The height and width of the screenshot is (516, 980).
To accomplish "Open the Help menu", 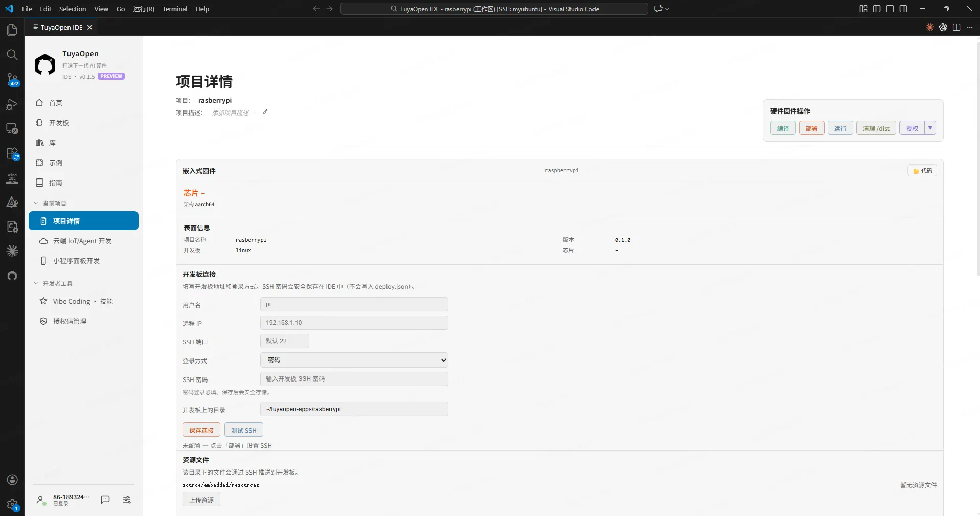I will [202, 9].
